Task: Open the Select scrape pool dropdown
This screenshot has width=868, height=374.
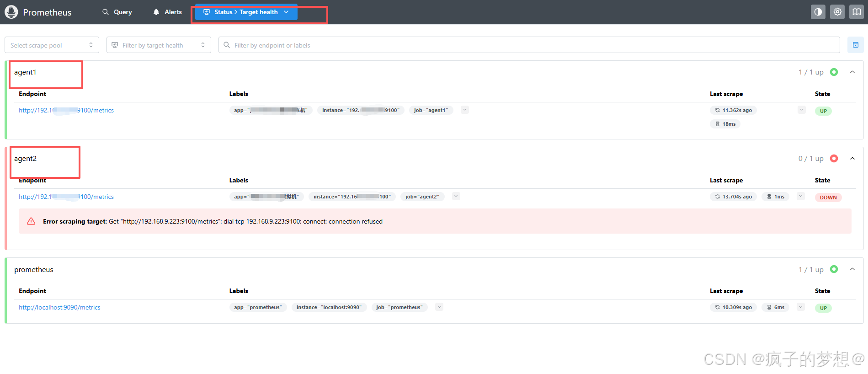Action: click(x=52, y=45)
